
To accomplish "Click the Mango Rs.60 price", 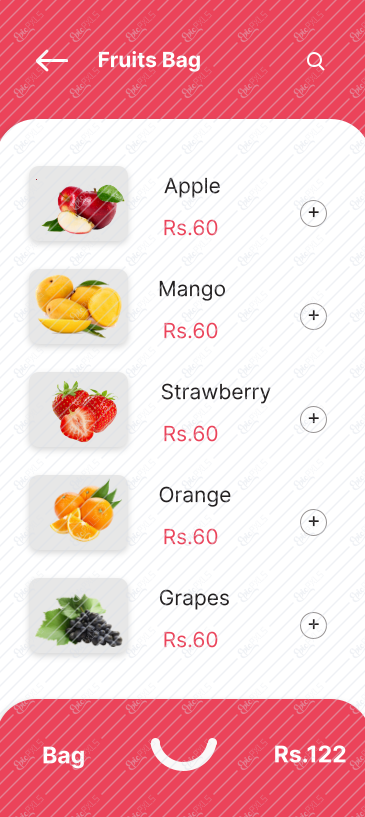I will coord(190,331).
